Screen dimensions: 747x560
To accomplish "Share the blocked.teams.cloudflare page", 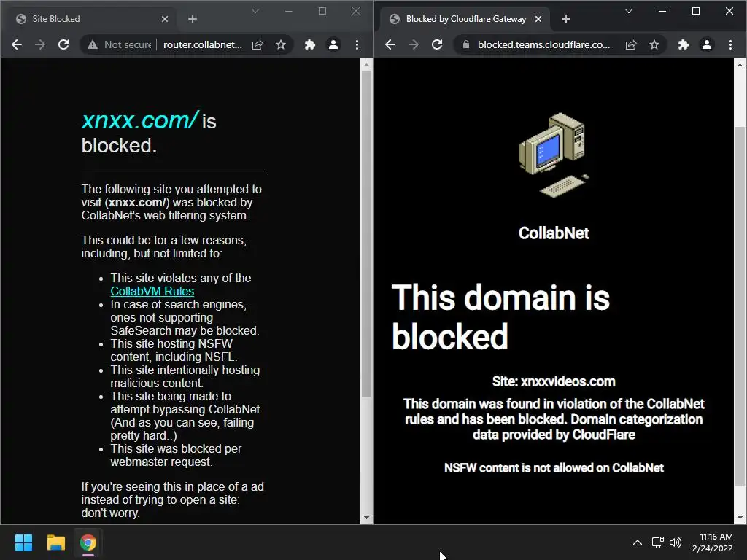I will click(x=631, y=44).
